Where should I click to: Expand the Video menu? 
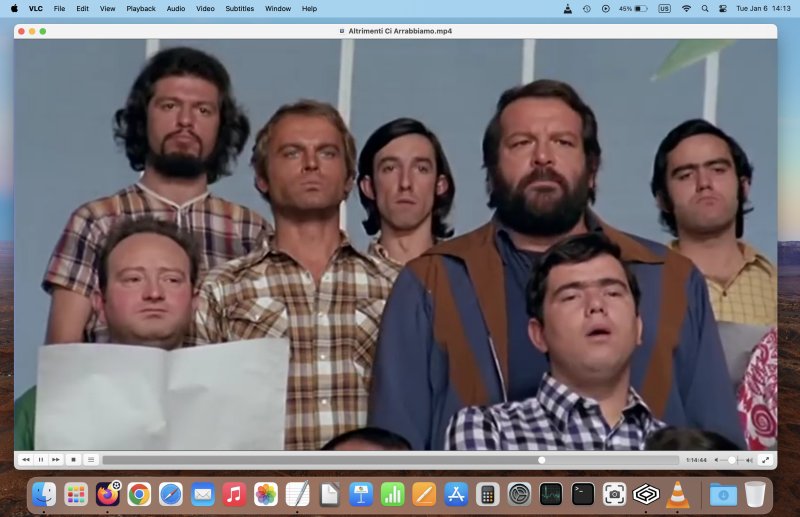click(x=205, y=8)
